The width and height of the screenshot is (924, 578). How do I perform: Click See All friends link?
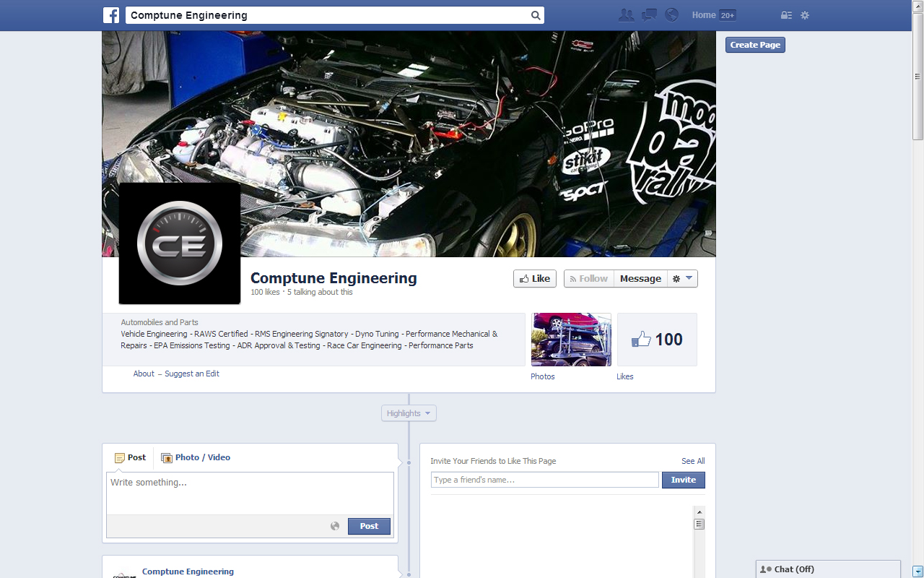(693, 461)
